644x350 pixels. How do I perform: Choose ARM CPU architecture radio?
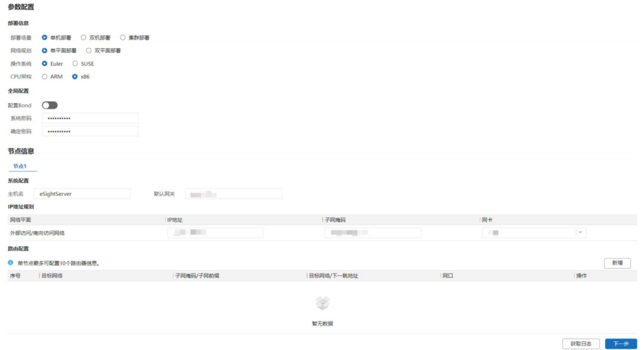(x=44, y=77)
